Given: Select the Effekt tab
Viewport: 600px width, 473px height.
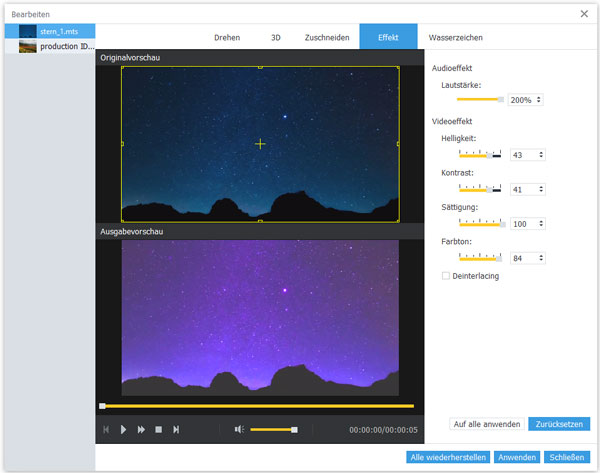Looking at the screenshot, I should point(388,37).
